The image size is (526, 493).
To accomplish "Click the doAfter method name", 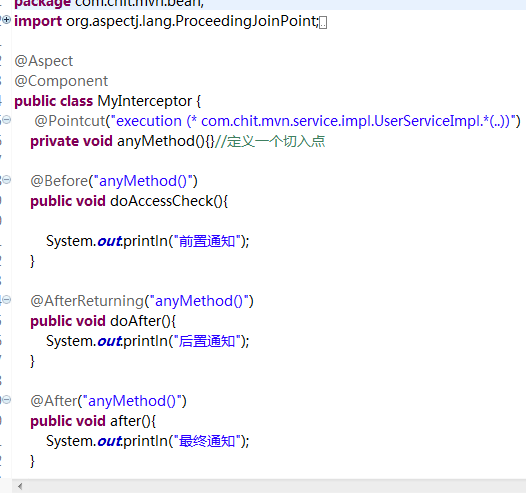I will (x=136, y=321).
